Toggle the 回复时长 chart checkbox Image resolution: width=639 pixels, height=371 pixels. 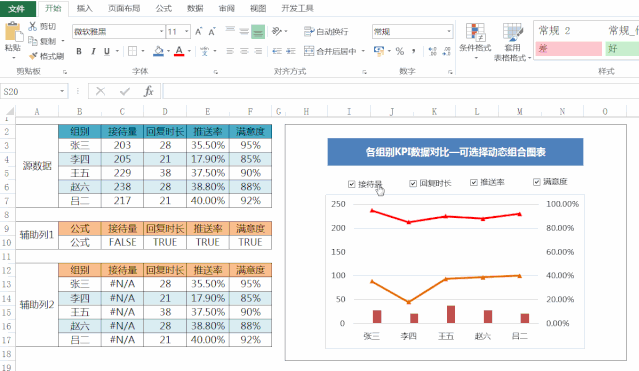pyautogui.click(x=413, y=184)
